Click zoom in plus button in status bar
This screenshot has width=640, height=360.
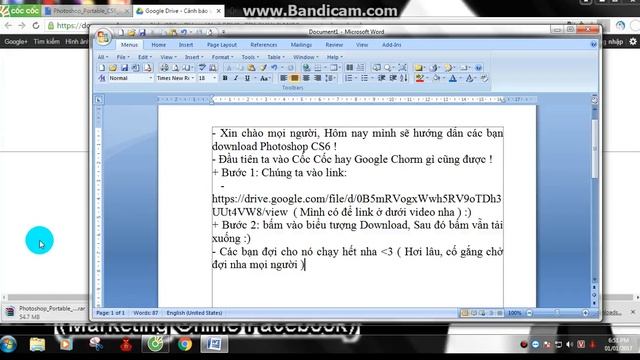pyautogui.click(x=585, y=313)
